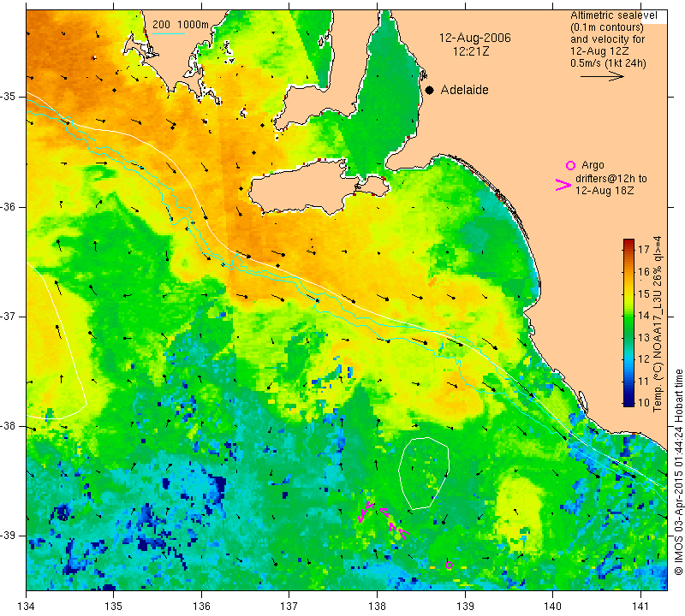
Task: Click the longitude axis label '136'
Action: point(201,606)
